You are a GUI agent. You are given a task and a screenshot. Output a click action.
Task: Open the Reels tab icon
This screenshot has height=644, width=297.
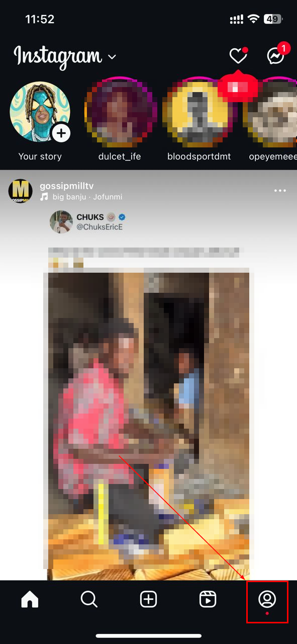208,599
